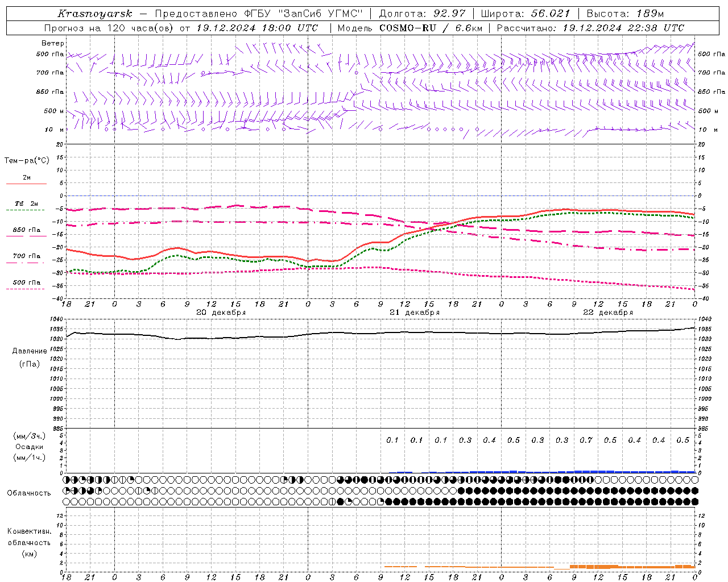Click "Прогноз на 120 часа(ов)" forecast text
728x582 pixels.
[x=109, y=28]
